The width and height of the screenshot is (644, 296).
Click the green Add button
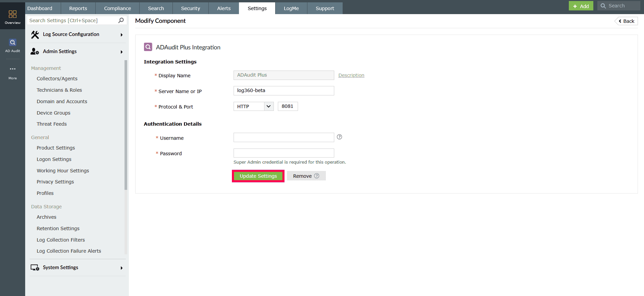pos(581,6)
